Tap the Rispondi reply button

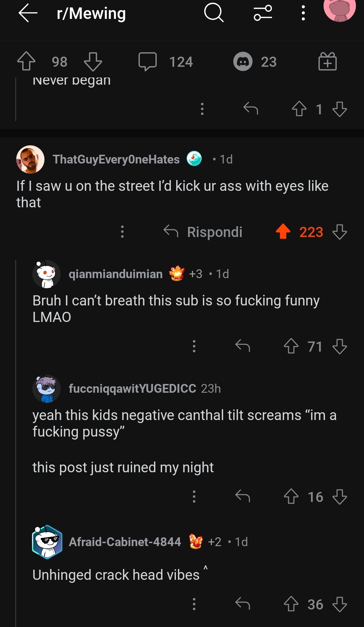203,232
